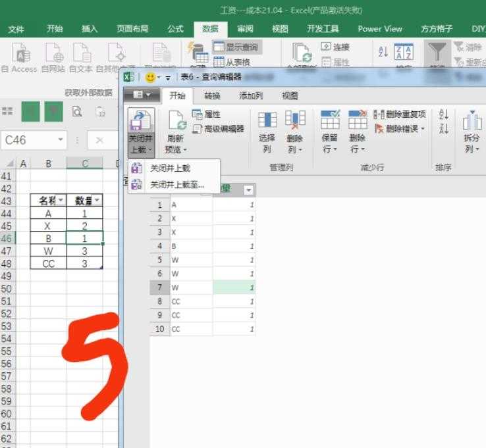This screenshot has height=448, width=486.
Task: Click 删除重复项
Action: [400, 114]
